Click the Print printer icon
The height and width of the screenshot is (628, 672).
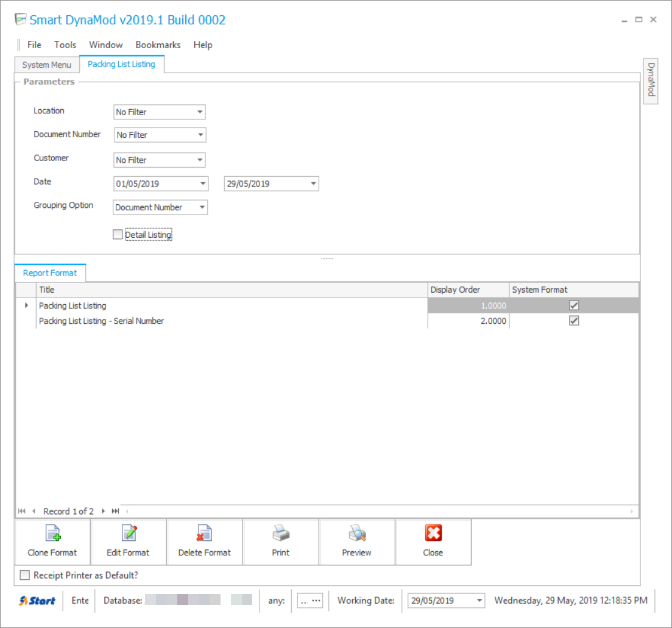[281, 533]
